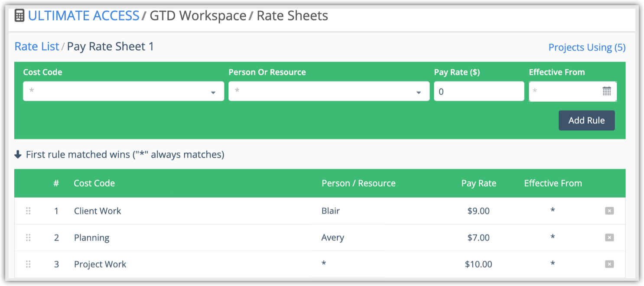Go back to Rate List
644x286 pixels.
[x=37, y=46]
